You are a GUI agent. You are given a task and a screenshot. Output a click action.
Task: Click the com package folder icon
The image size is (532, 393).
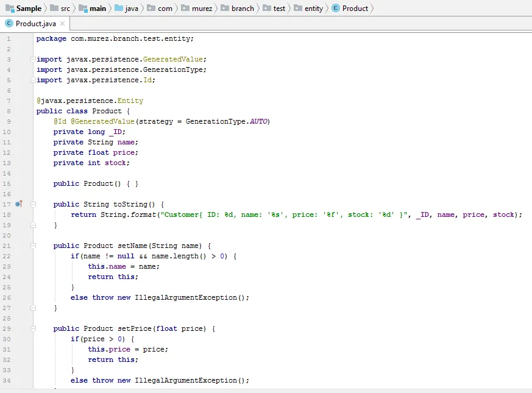[x=151, y=8]
